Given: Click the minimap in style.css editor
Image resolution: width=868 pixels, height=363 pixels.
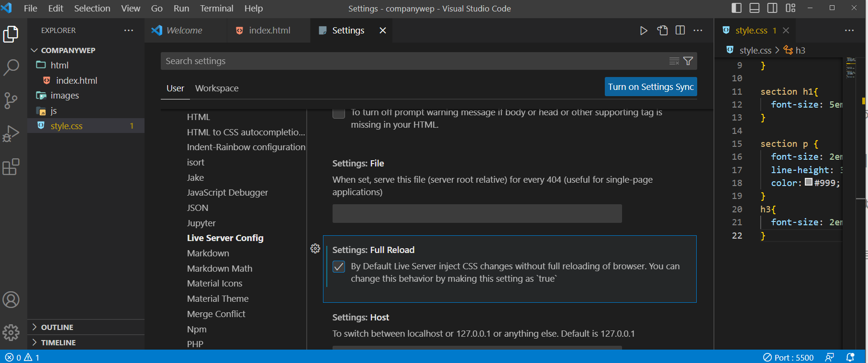Looking at the screenshot, I should point(851,67).
